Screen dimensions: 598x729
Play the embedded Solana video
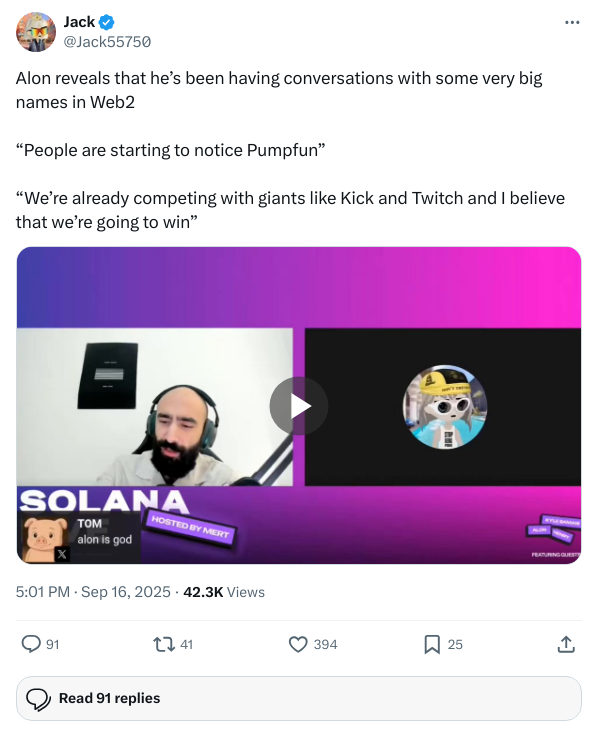299,406
